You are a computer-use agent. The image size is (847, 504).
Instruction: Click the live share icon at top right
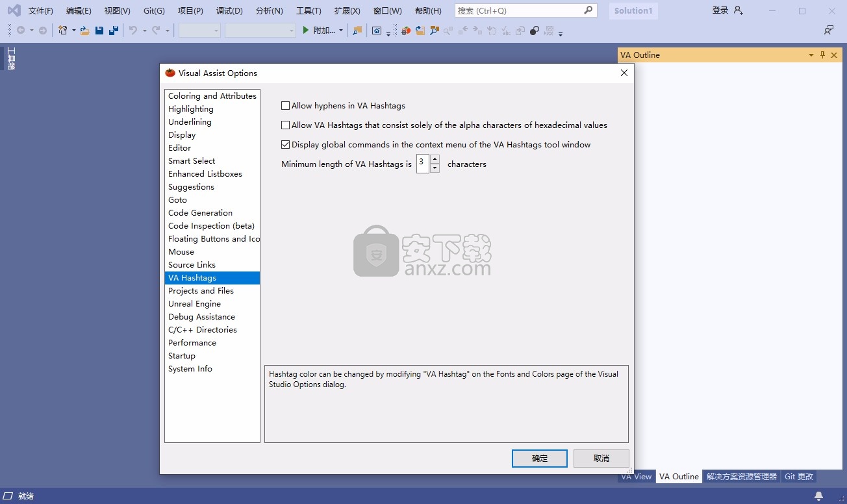pyautogui.click(x=829, y=30)
